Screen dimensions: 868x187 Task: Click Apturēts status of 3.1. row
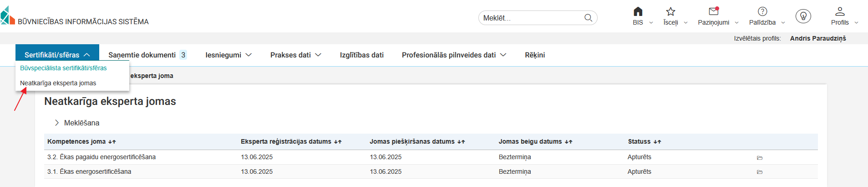point(640,171)
